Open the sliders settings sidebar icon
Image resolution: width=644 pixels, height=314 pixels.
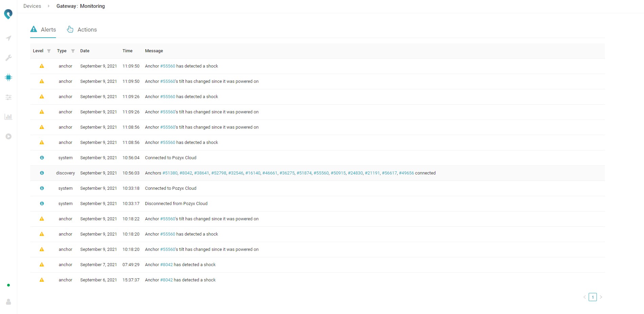point(8,97)
